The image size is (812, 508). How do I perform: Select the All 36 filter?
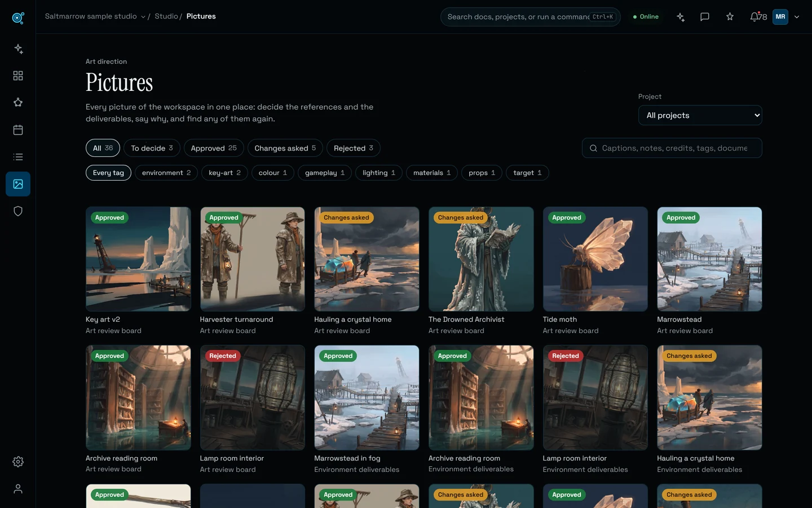point(103,148)
